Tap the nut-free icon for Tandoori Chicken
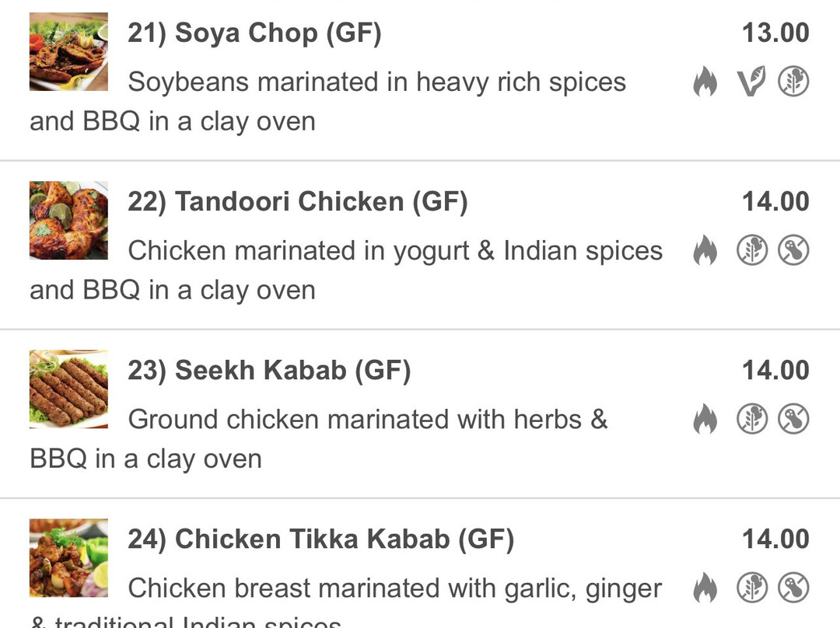Image resolution: width=840 pixels, height=628 pixels. point(793,250)
